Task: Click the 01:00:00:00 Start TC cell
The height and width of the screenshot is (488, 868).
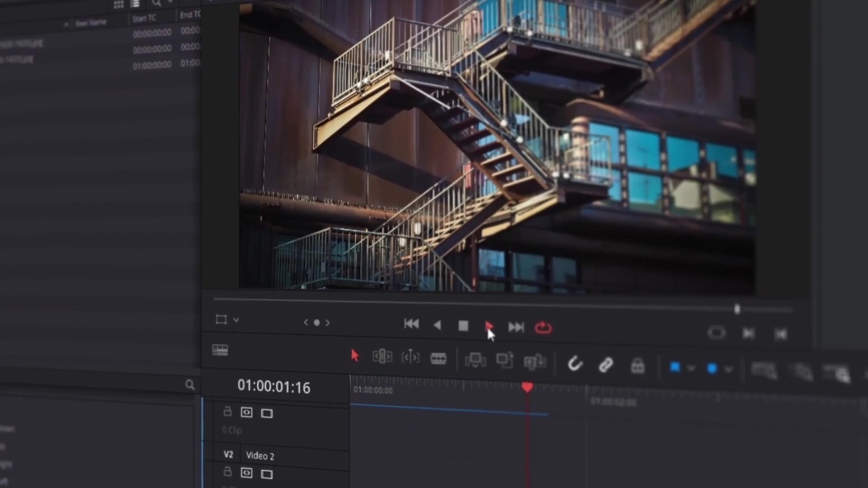Action: [x=152, y=66]
